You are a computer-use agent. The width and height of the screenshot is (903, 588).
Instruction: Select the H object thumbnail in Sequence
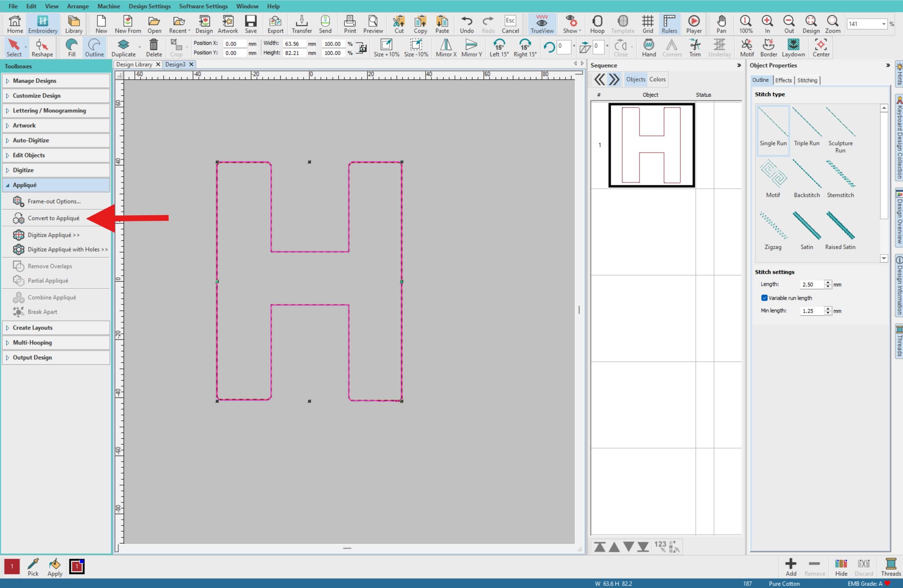click(651, 145)
